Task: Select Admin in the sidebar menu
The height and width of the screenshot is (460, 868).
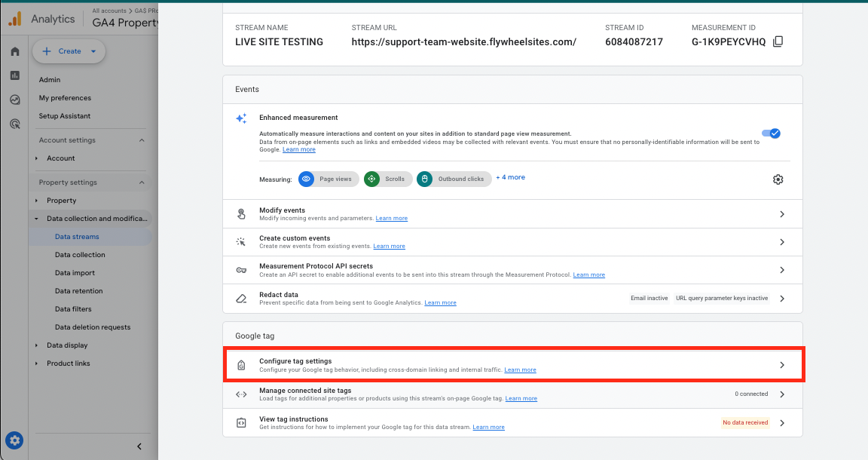Action: click(50, 80)
